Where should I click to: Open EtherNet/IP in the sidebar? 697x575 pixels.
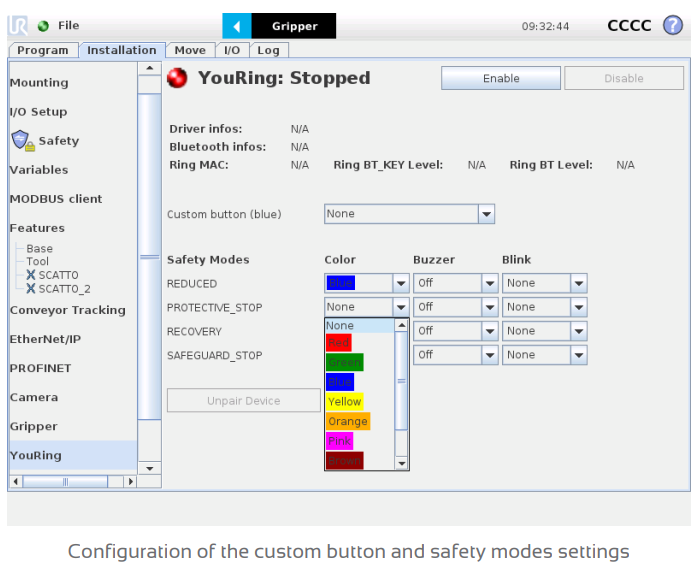(45, 339)
